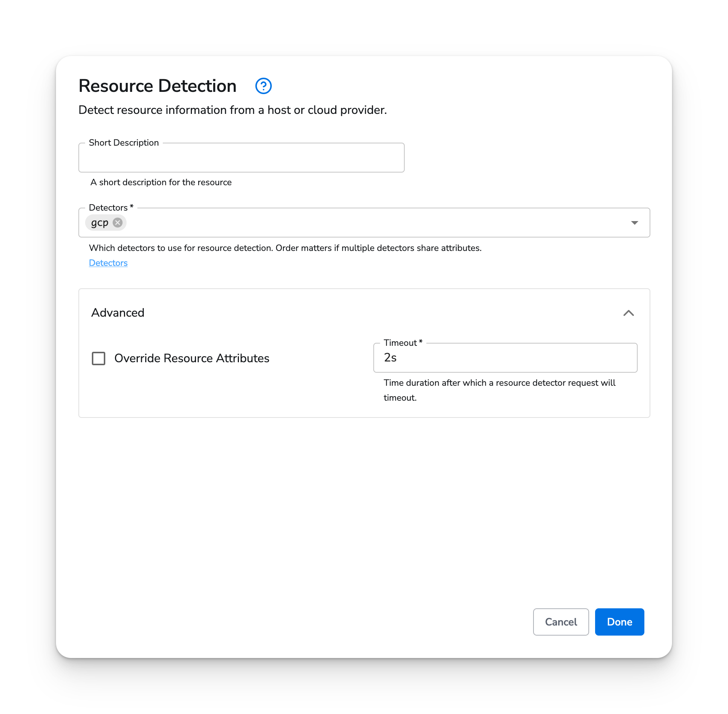Click the Done button

(619, 622)
